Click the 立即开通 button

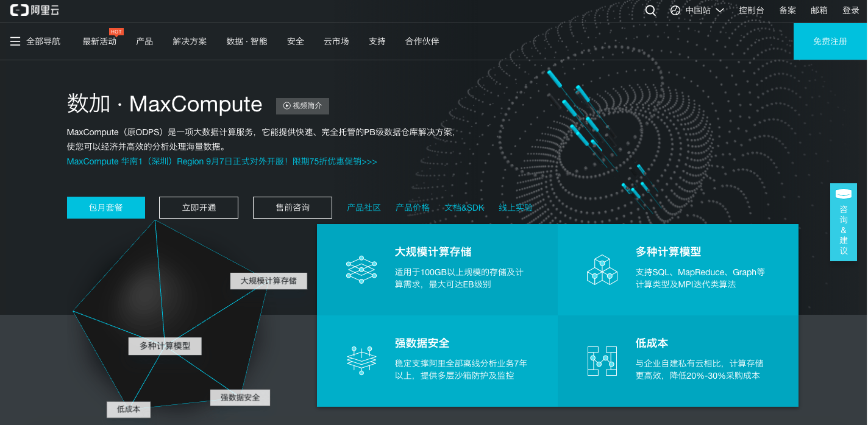click(x=199, y=208)
